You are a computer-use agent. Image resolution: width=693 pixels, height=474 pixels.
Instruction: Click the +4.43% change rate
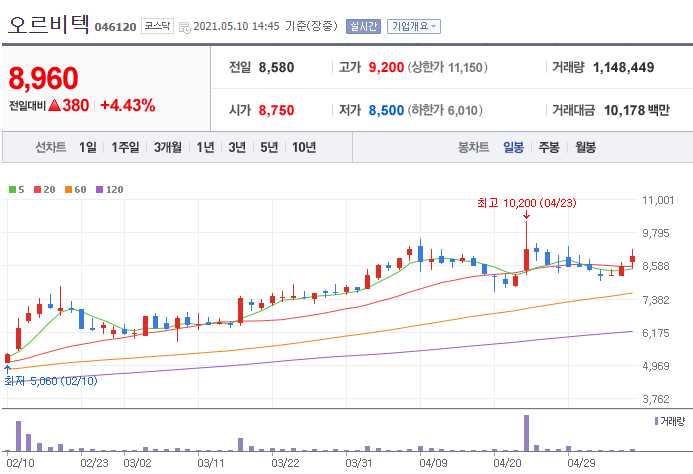coord(128,105)
